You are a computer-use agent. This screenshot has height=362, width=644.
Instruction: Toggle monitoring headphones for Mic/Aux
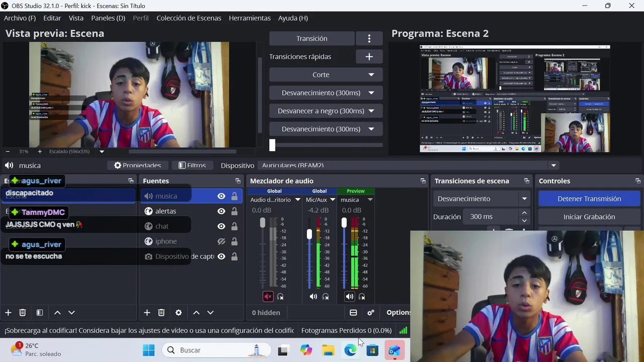coord(326,297)
